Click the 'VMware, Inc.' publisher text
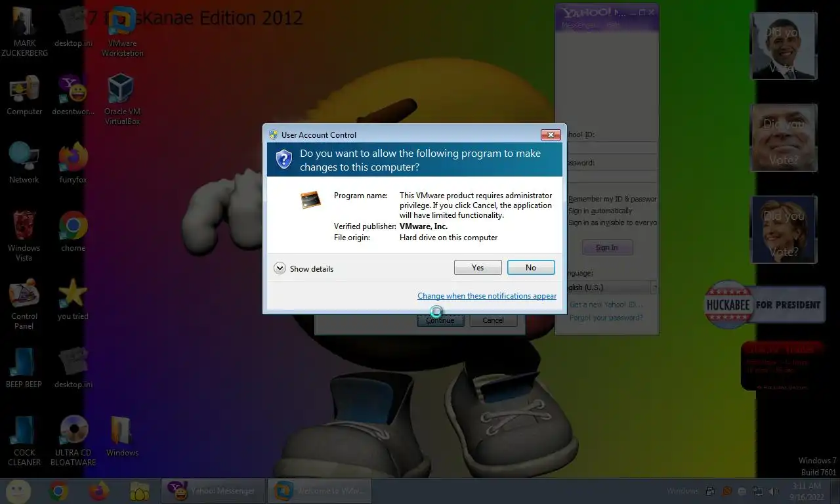This screenshot has width=840, height=504. pyautogui.click(x=423, y=226)
